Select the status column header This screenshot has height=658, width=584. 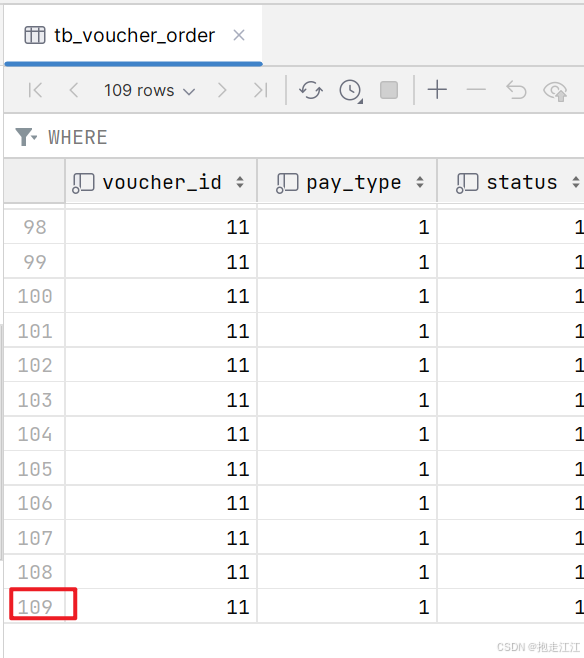(511, 183)
